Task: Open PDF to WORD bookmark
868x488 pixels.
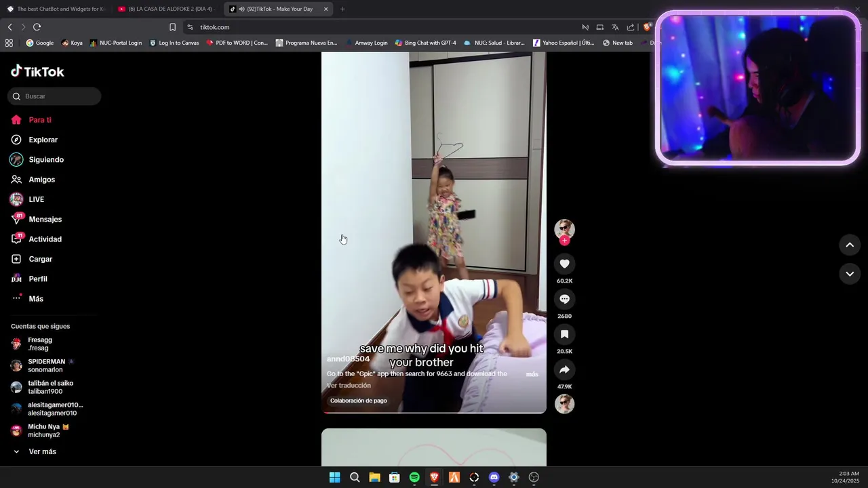Action: 237,43
